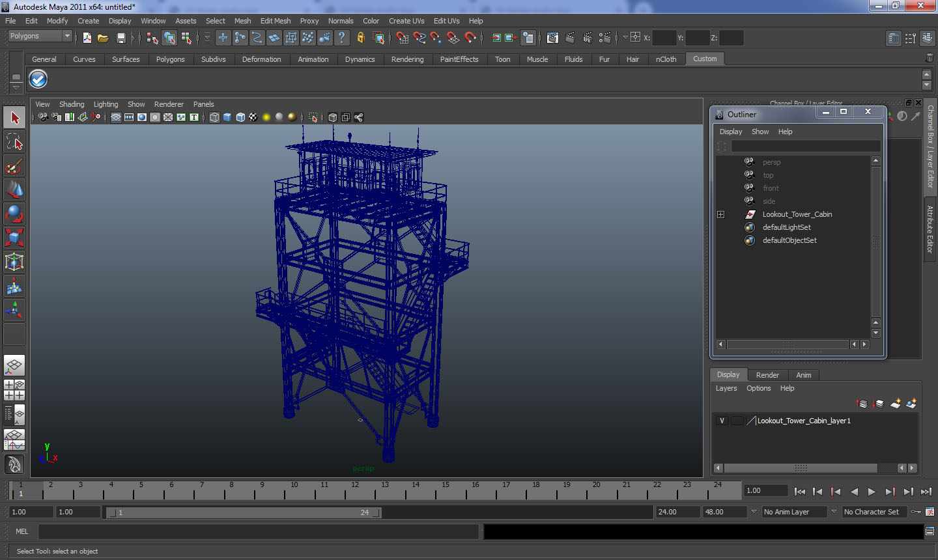Toggle the grid display icon in viewport

116,117
